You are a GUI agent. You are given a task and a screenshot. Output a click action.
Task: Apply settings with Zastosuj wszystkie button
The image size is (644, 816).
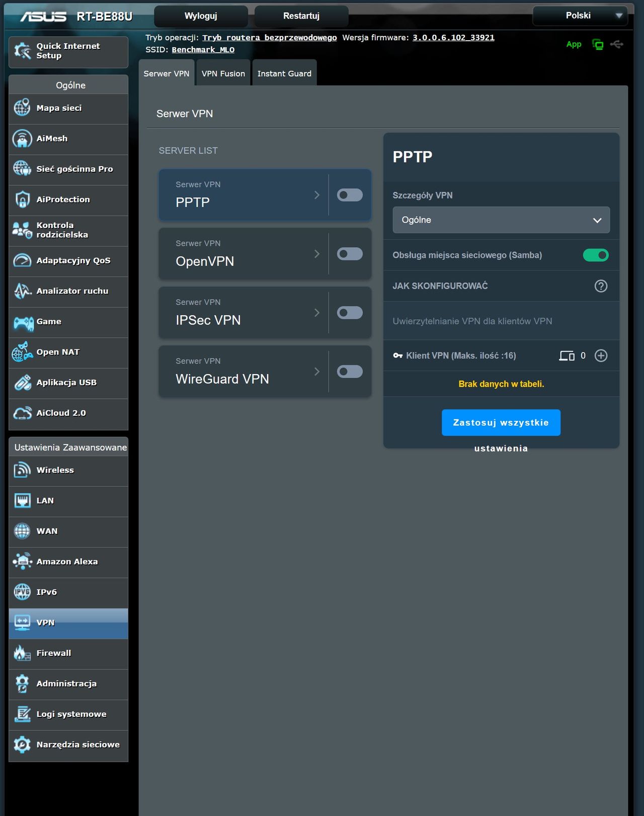[501, 422]
